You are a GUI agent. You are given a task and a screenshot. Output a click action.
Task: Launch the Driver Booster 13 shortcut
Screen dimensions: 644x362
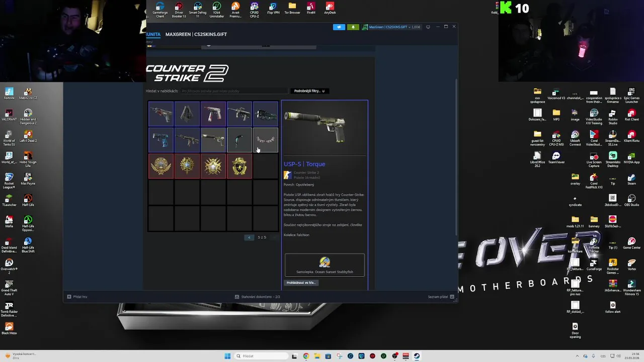(x=179, y=10)
